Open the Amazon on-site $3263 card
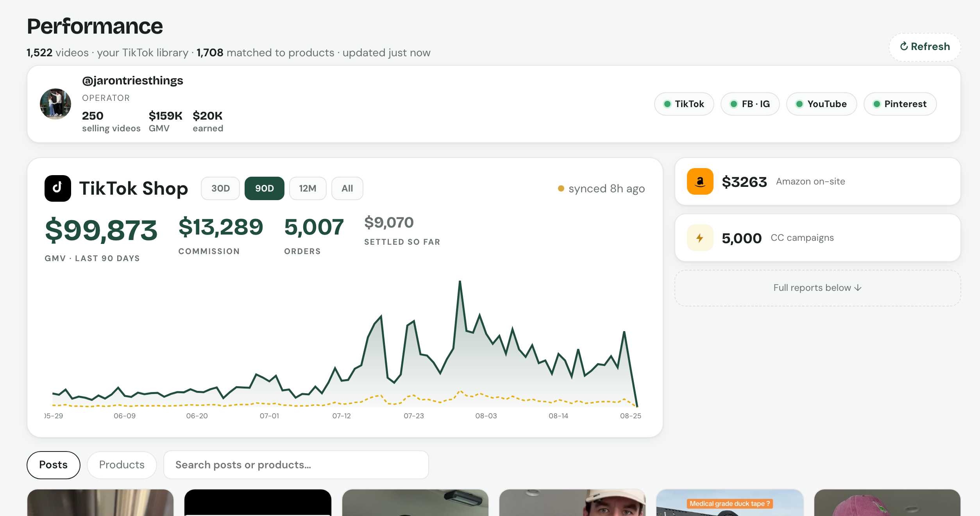980x516 pixels. [817, 181]
